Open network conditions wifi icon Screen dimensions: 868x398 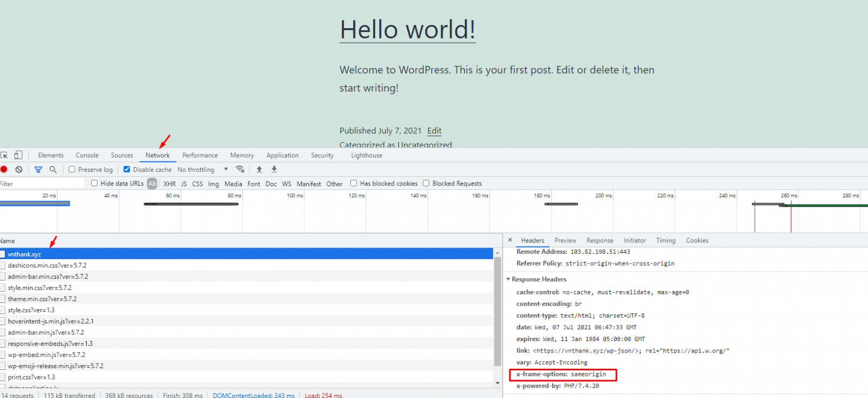(240, 169)
